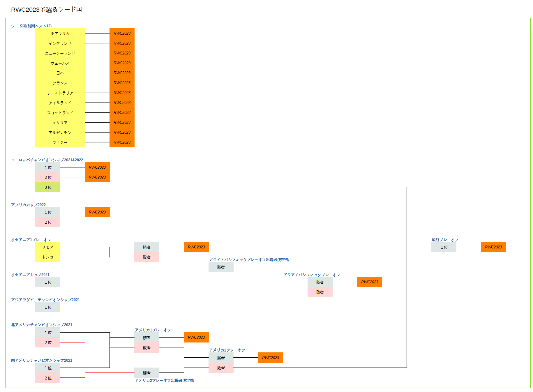Select the ヨーロッパチャンピオンシップ2021&2022 heading
The width and height of the screenshot is (533, 392).
click(47, 160)
